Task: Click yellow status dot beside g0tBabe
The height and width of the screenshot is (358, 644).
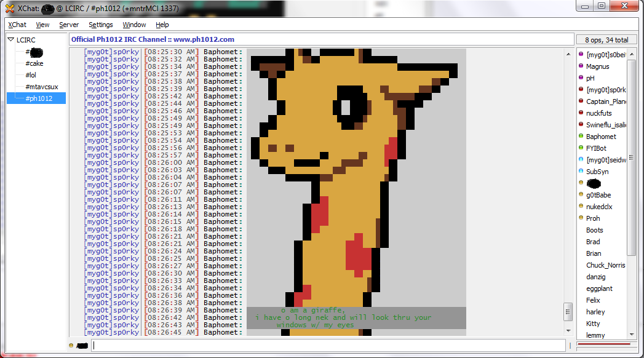Action: pos(581,194)
